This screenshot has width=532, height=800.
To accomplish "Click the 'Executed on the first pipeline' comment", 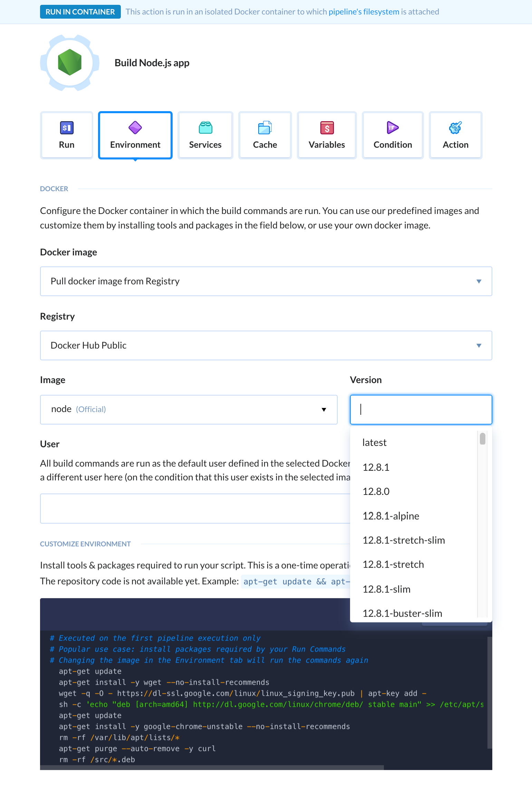I will tap(155, 638).
